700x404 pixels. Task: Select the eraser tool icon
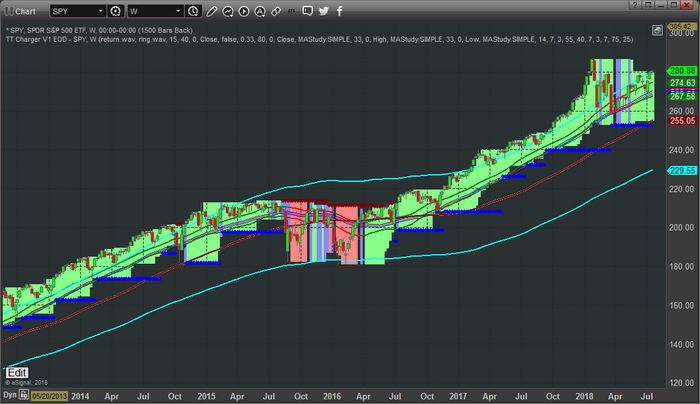click(277, 12)
